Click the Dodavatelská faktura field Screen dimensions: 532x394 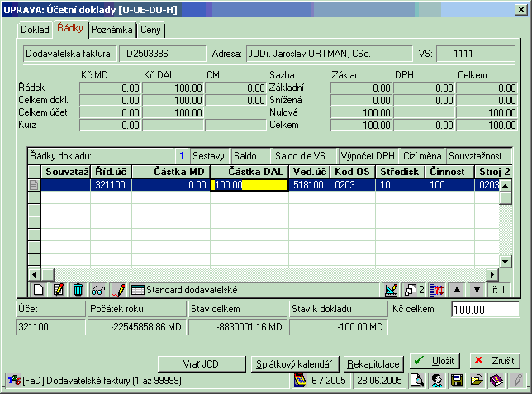[70, 54]
